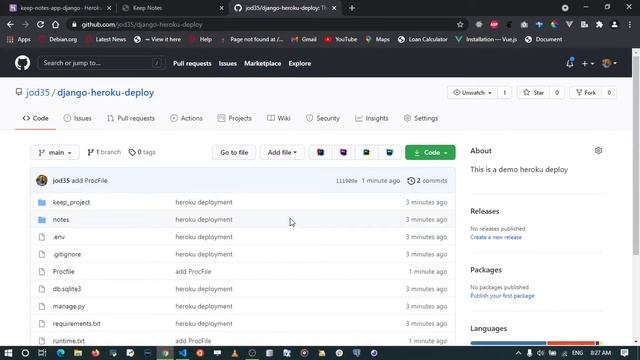
Task: Open the notifications bell icon
Action: tap(569, 63)
